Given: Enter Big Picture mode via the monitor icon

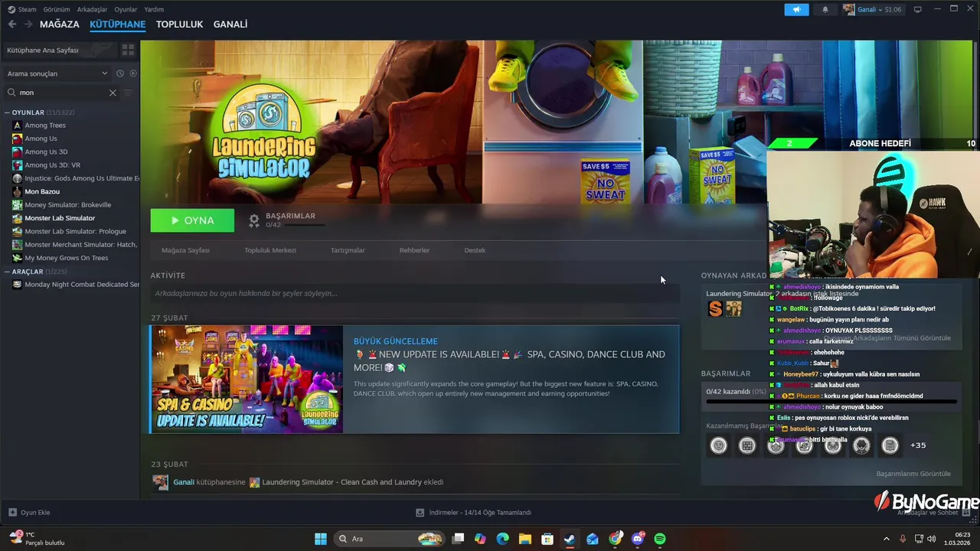Looking at the screenshot, I should (918, 9).
